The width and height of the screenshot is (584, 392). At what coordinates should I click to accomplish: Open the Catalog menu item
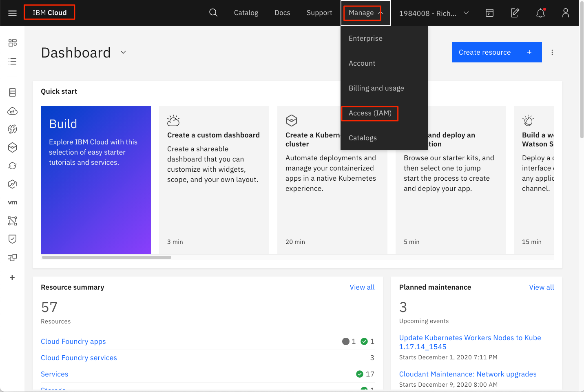pyautogui.click(x=246, y=13)
